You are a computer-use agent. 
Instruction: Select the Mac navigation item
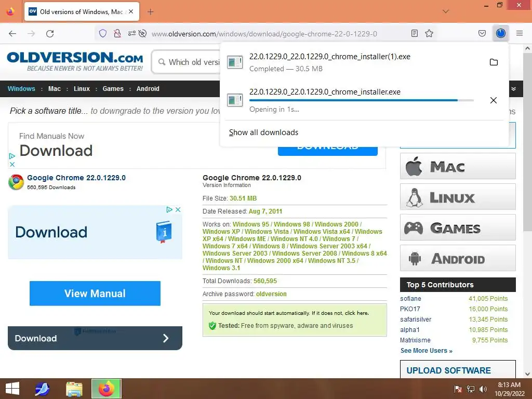click(54, 88)
